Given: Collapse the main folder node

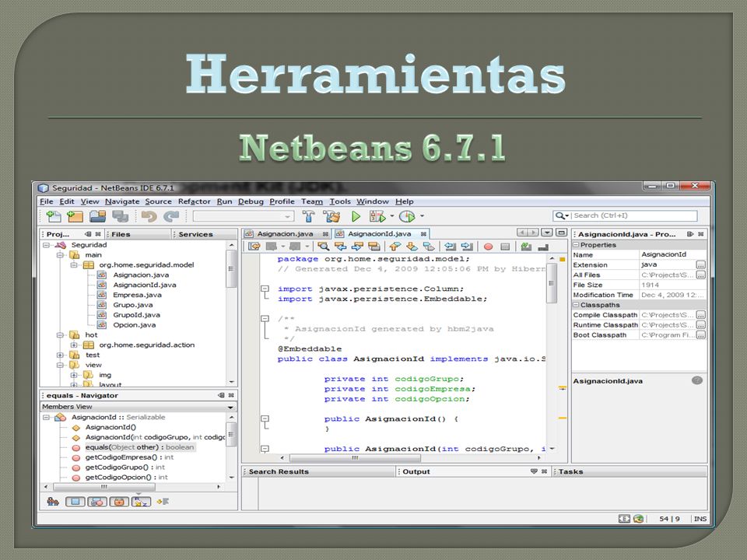Looking at the screenshot, I should [61, 255].
